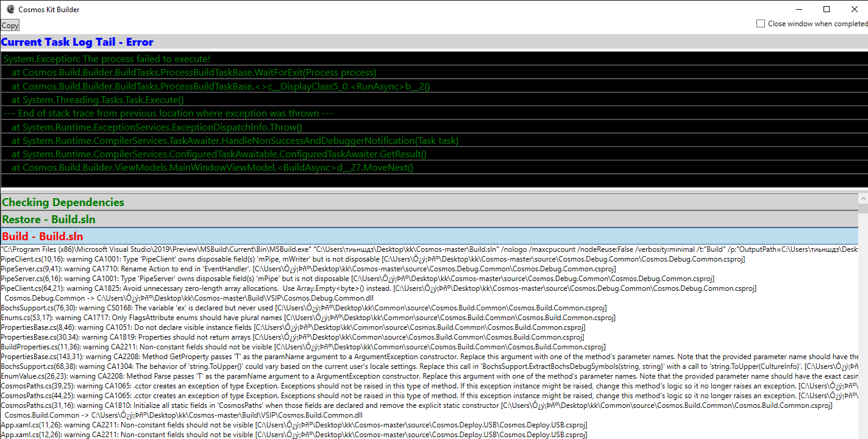Select the System.Exception error message line
The width and height of the screenshot is (868, 439).
(x=106, y=59)
